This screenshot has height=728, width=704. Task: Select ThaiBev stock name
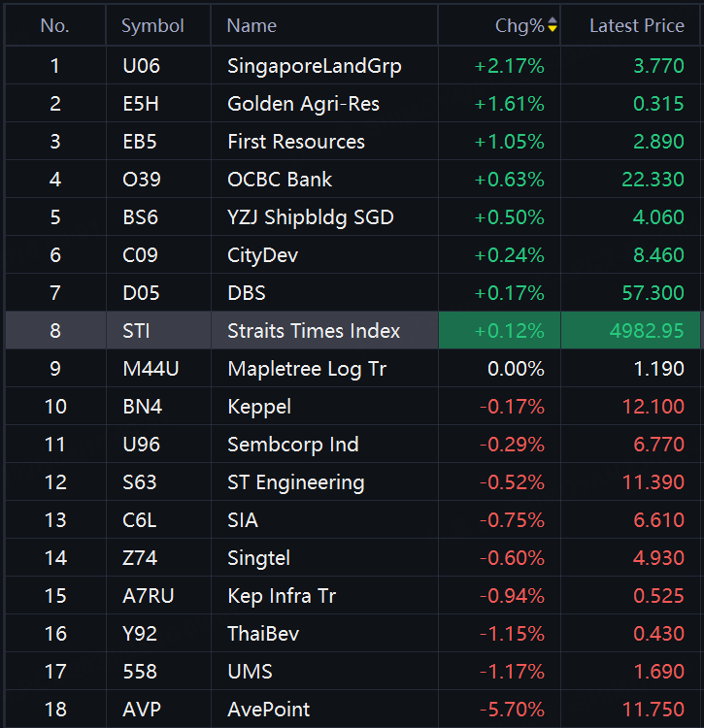[263, 634]
